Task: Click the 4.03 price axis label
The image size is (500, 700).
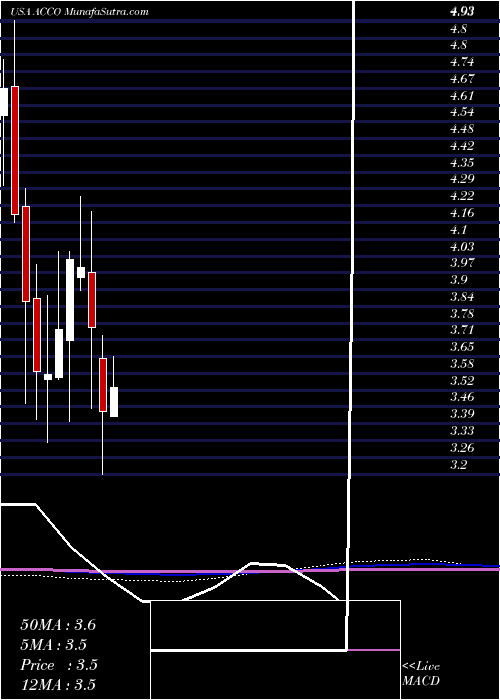Action: [x=462, y=247]
